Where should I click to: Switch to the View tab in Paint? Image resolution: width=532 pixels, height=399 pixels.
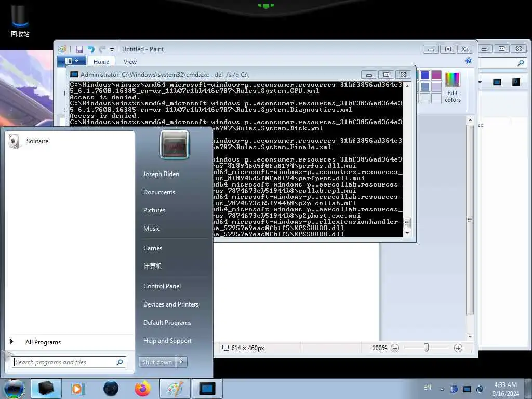(130, 62)
